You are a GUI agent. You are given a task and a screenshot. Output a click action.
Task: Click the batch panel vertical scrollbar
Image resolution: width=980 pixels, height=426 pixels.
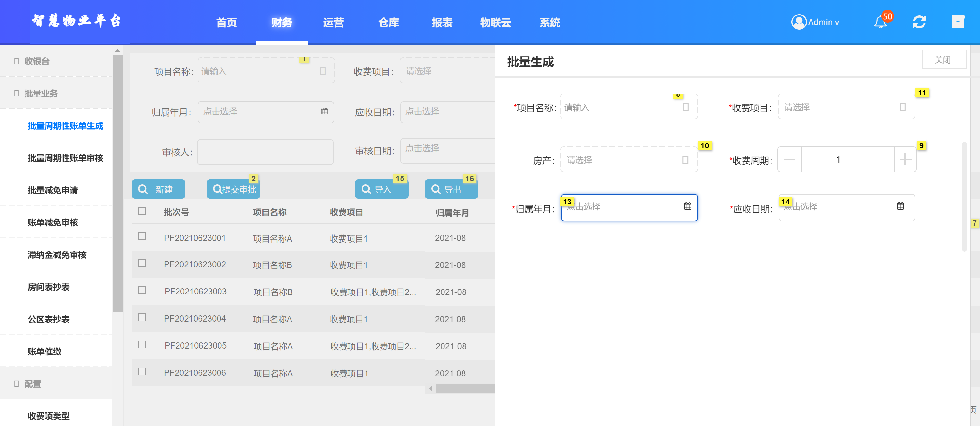point(964,196)
